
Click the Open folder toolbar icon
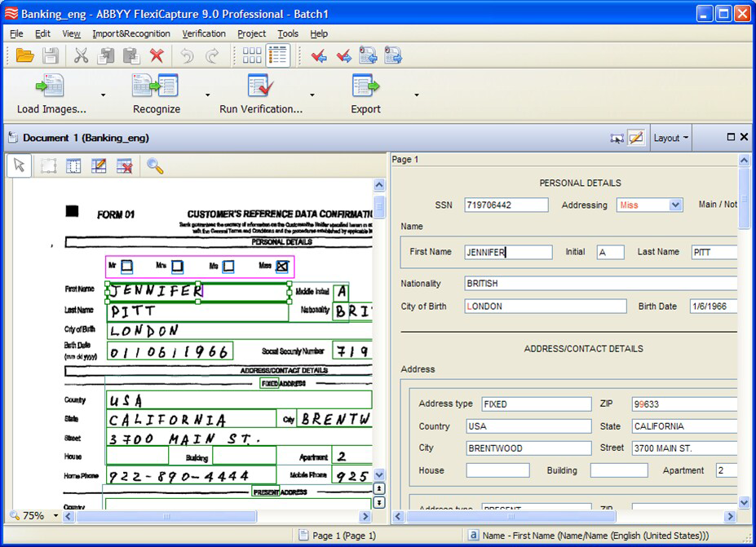coord(24,56)
